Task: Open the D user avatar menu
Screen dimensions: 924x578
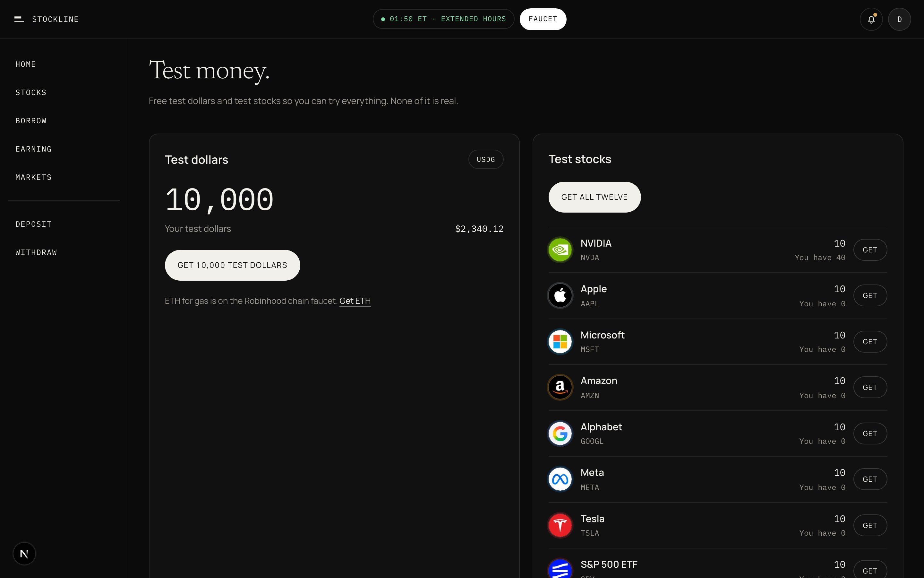Action: [x=899, y=19]
